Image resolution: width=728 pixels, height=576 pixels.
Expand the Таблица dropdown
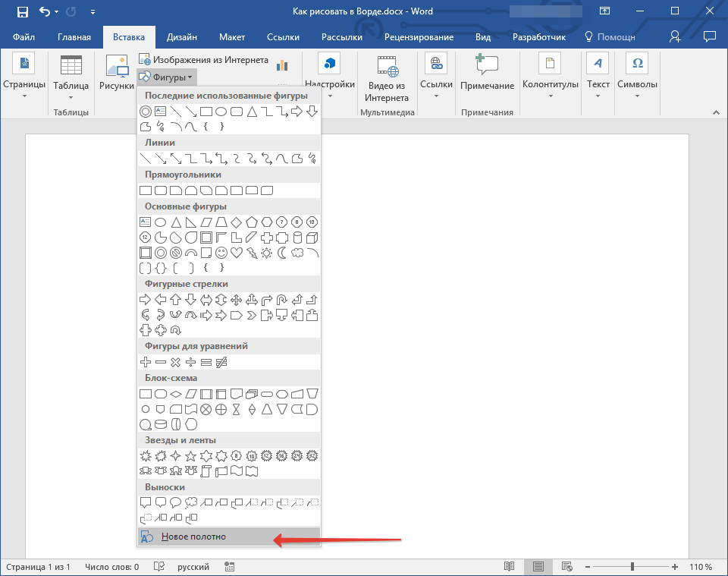71,78
